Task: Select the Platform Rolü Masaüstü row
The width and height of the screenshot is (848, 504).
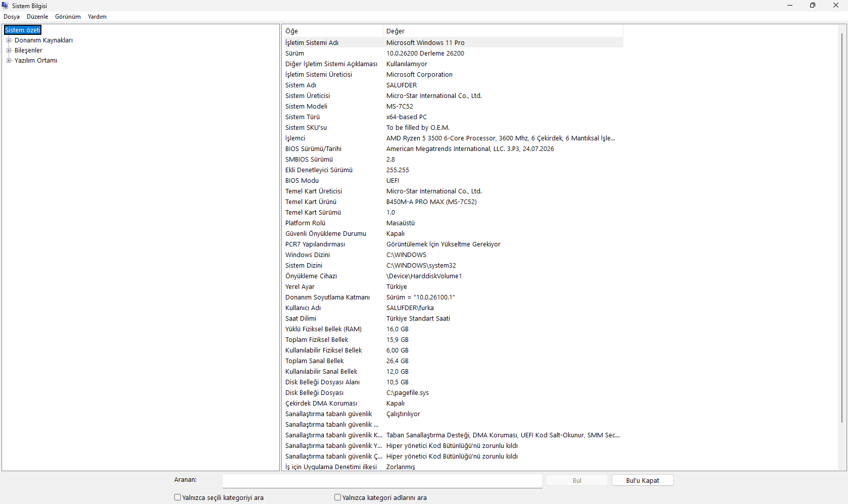Action: click(453, 223)
